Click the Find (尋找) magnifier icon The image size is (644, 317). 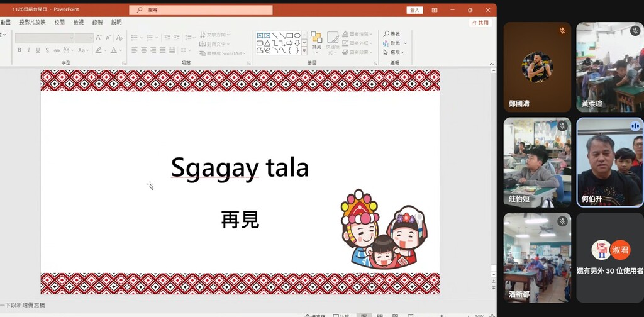(386, 34)
